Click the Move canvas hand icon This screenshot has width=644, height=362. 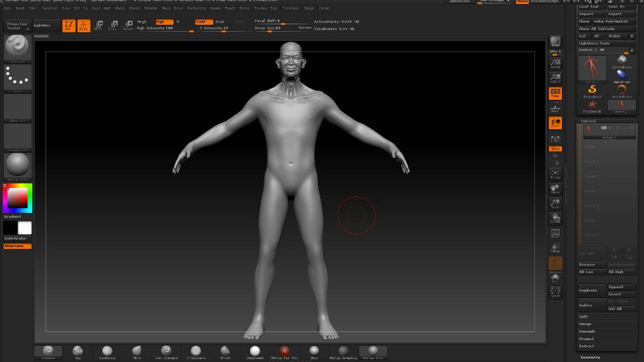tap(555, 189)
